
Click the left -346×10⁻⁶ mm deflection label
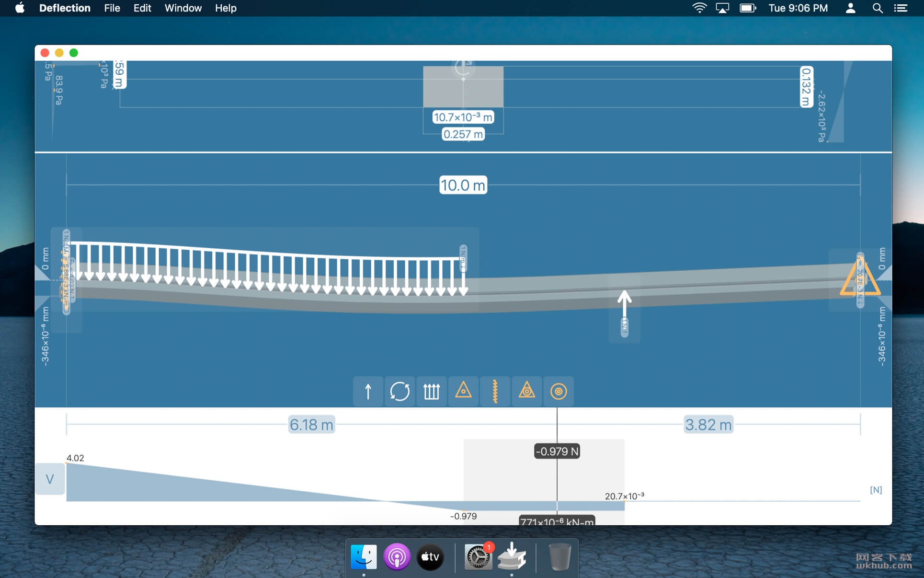click(x=45, y=337)
